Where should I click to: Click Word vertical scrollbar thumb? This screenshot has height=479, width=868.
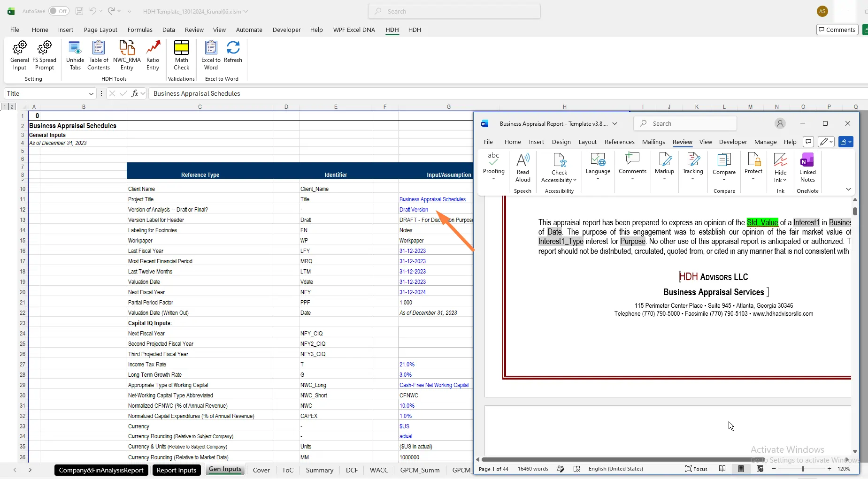pyautogui.click(x=855, y=211)
